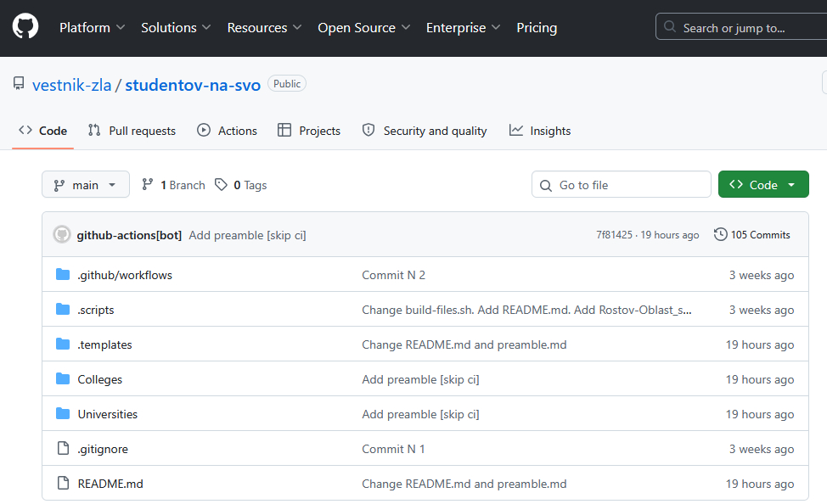Image resolution: width=827 pixels, height=504 pixels.
Task: Open the 'Commit N 2' commit message
Action: click(x=393, y=275)
